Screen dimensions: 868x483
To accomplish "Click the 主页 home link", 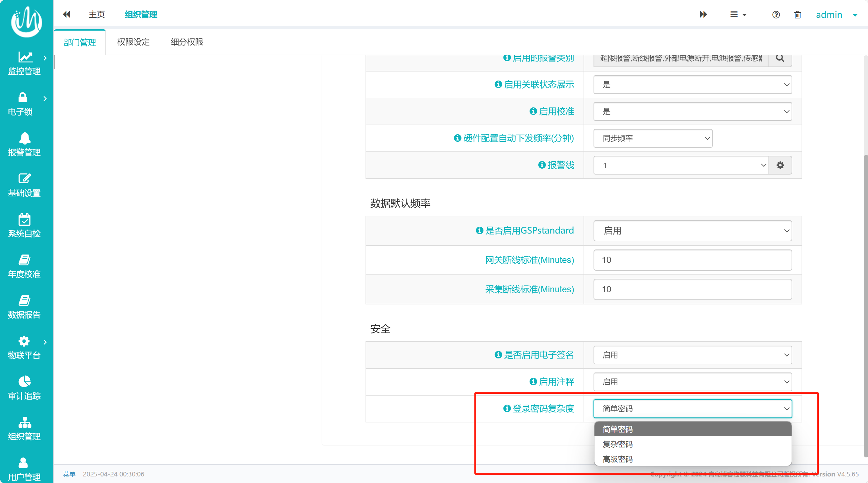I will 96,14.
